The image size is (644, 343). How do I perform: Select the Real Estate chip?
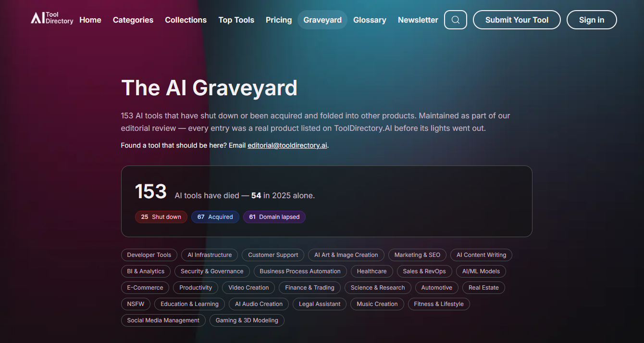click(x=483, y=288)
